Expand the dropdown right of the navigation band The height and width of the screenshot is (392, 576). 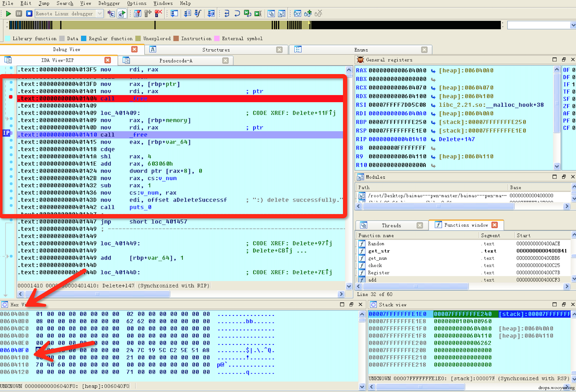(x=572, y=25)
